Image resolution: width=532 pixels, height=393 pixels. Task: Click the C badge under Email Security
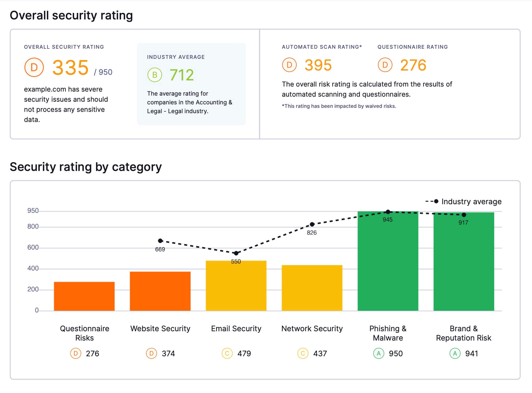(x=227, y=354)
